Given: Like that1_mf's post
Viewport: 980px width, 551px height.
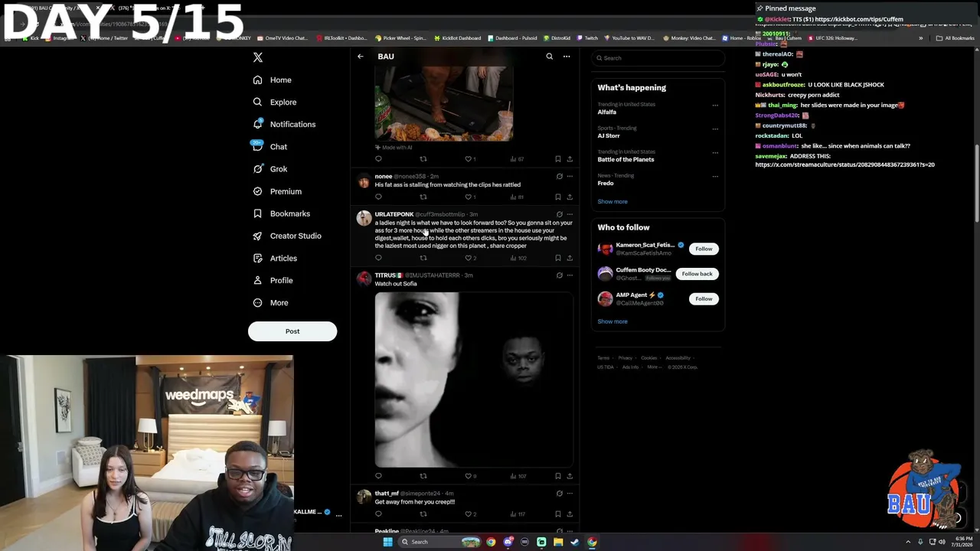Looking at the screenshot, I should pyautogui.click(x=470, y=514).
